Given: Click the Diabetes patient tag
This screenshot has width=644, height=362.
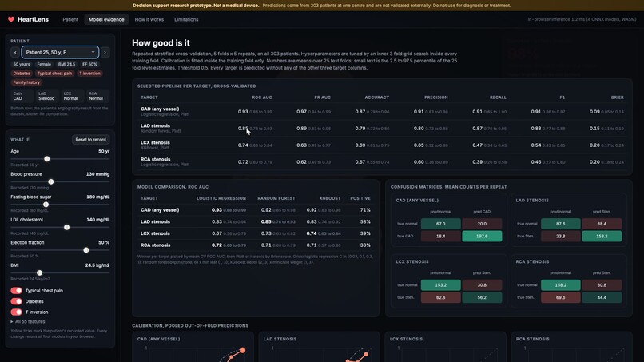Looking at the screenshot, I should click(x=22, y=74).
